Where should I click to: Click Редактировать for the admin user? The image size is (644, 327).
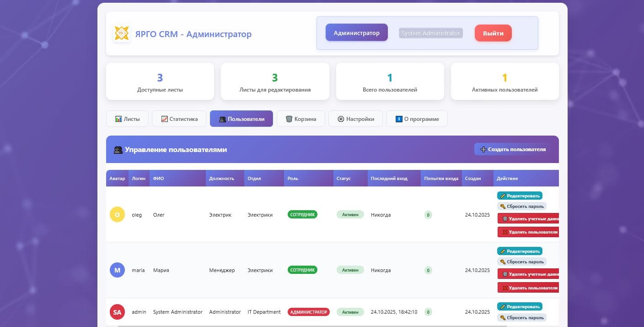[519, 307]
